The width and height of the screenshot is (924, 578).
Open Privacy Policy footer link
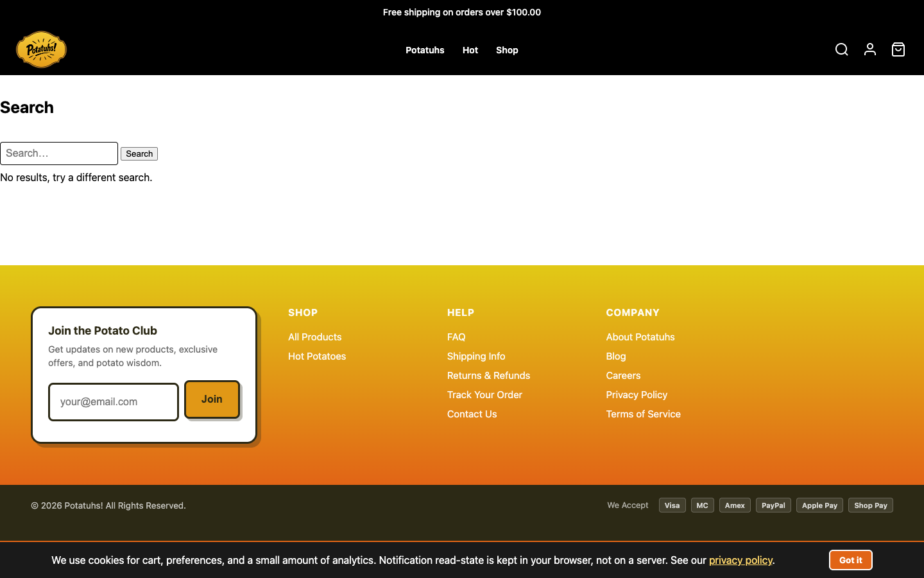(637, 395)
